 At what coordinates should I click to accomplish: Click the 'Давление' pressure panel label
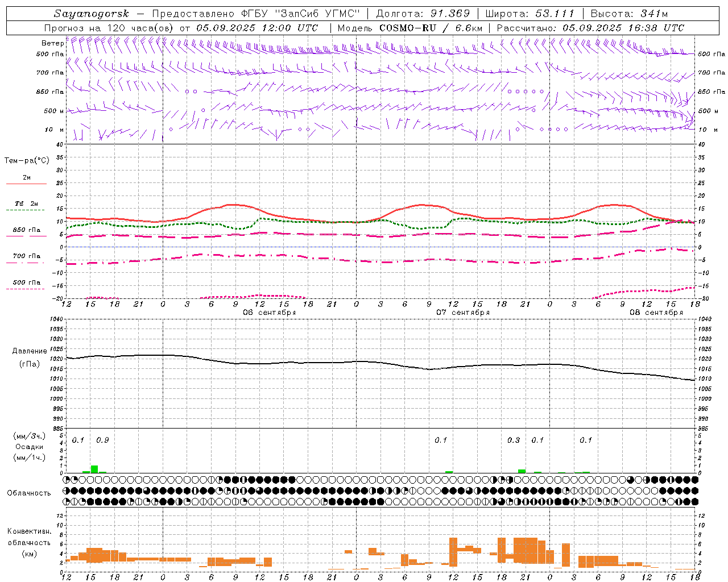[x=30, y=351]
